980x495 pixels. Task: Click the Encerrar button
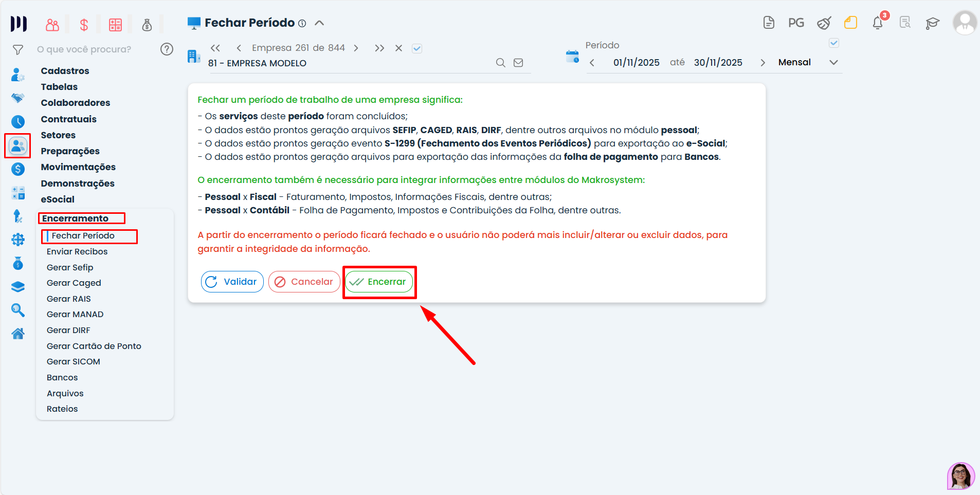(379, 282)
